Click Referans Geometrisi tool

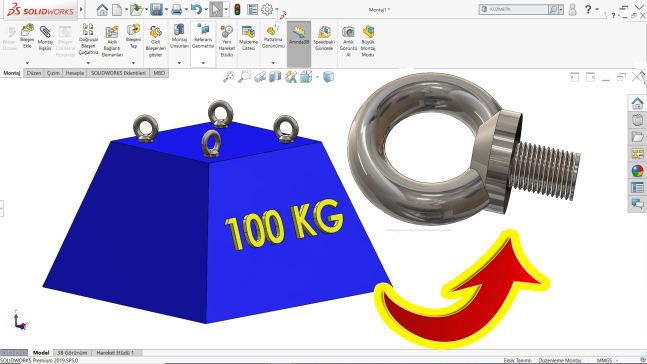(203, 36)
